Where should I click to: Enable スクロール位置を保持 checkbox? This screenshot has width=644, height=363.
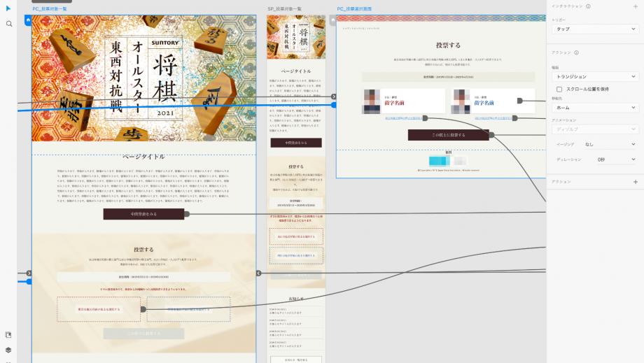(x=559, y=90)
